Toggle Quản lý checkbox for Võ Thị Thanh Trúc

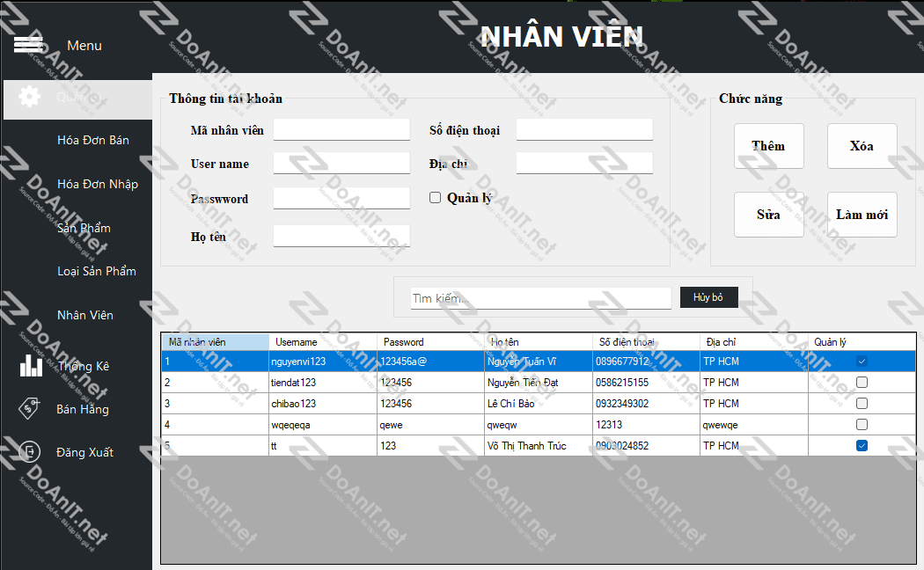point(862,446)
